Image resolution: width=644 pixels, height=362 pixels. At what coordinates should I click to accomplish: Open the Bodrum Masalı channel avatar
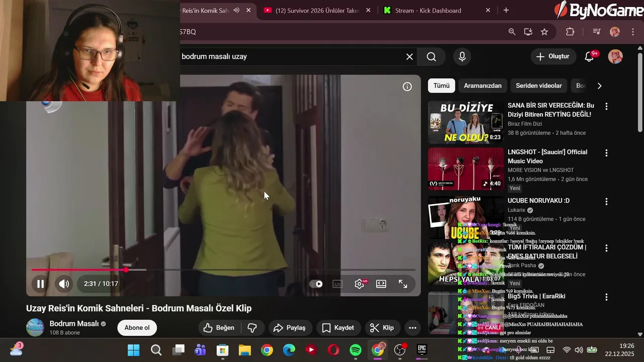[35, 327]
